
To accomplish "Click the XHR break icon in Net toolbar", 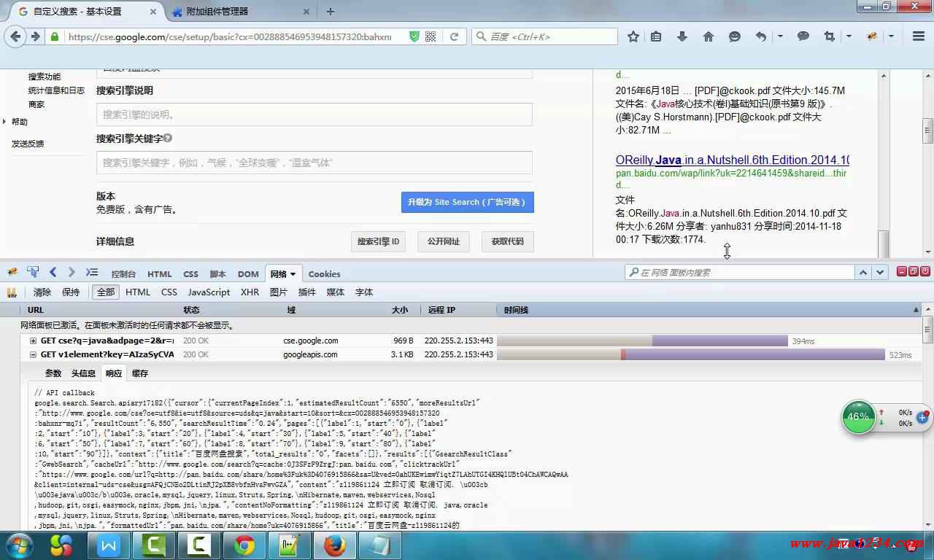I will click(x=12, y=292).
